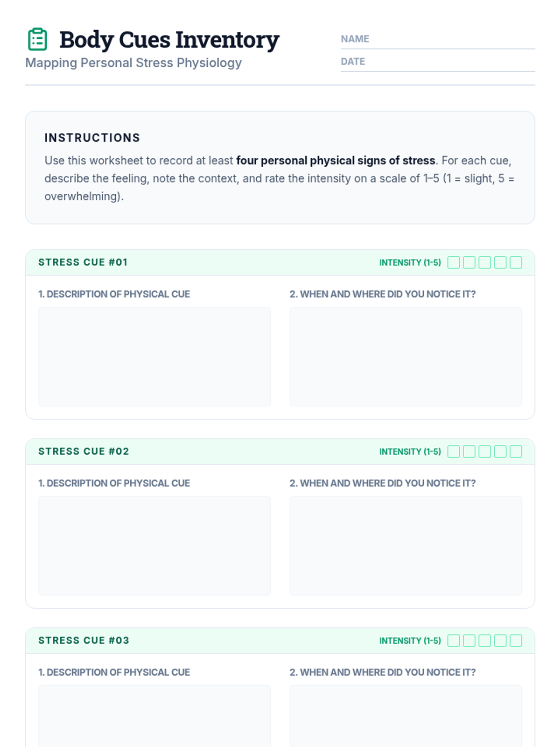Check fifth intensity box for Stress Cue #03
This screenshot has width=560, height=747.
pyautogui.click(x=516, y=641)
